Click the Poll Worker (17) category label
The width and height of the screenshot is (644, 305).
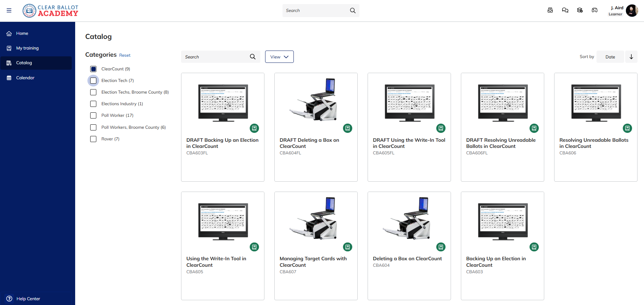pyautogui.click(x=118, y=115)
